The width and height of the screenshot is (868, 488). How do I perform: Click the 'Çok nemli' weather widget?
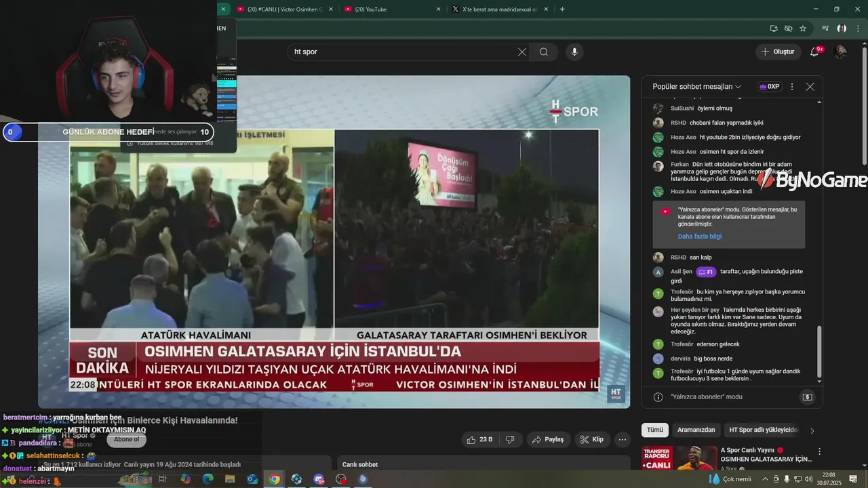(x=729, y=479)
